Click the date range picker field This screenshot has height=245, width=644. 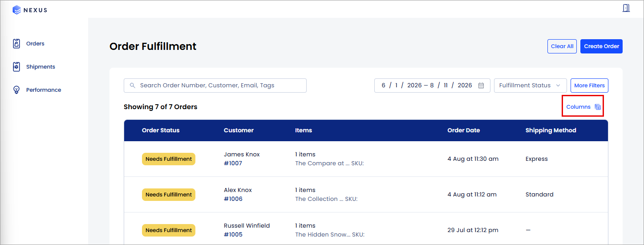point(432,86)
